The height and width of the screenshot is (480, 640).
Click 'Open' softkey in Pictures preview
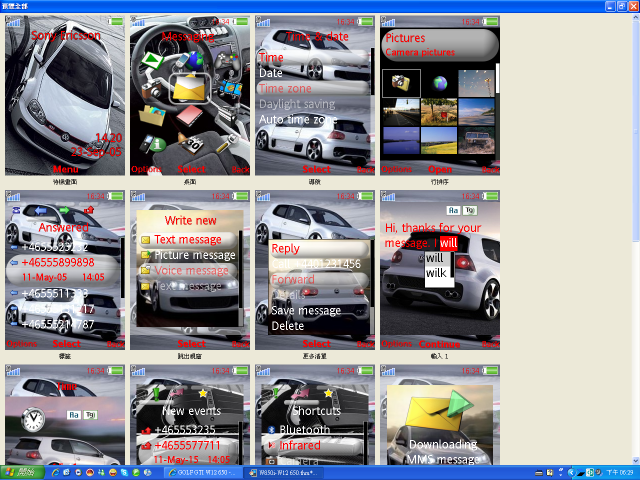[440, 169]
